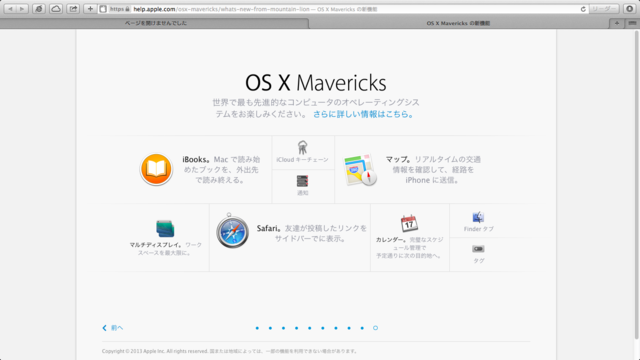Go to previous page with 前へ link
This screenshot has width=640, height=360.
coord(113,328)
